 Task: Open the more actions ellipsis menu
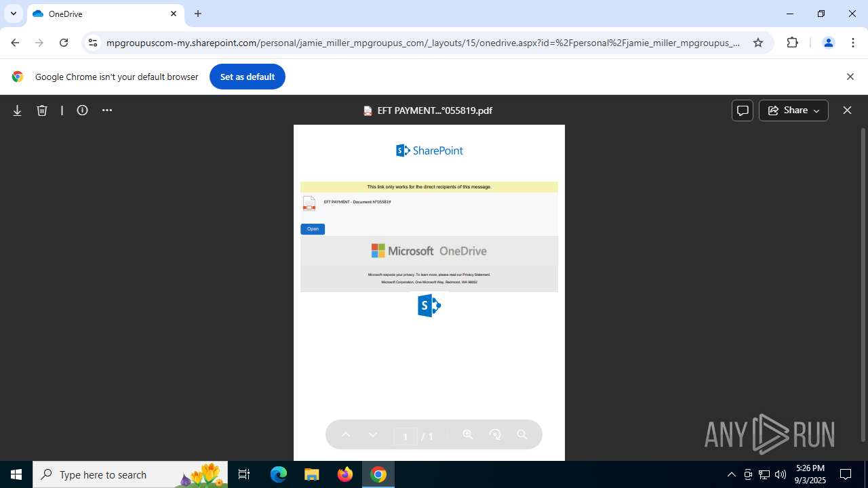107,110
